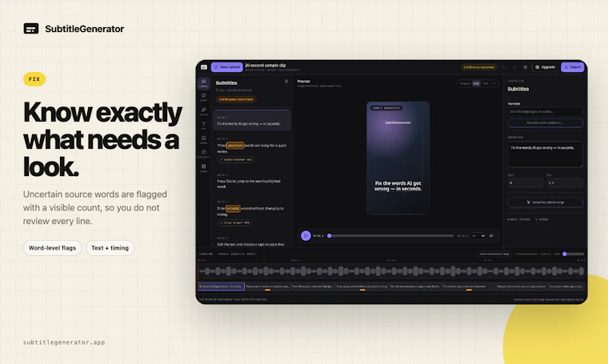
Task: Click the playback progress slider handle
Action: point(330,236)
